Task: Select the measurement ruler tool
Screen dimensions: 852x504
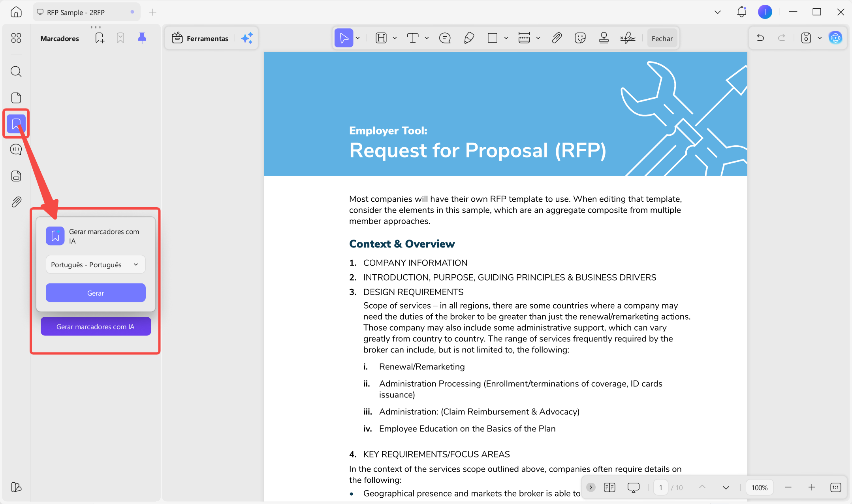Action: pos(524,38)
